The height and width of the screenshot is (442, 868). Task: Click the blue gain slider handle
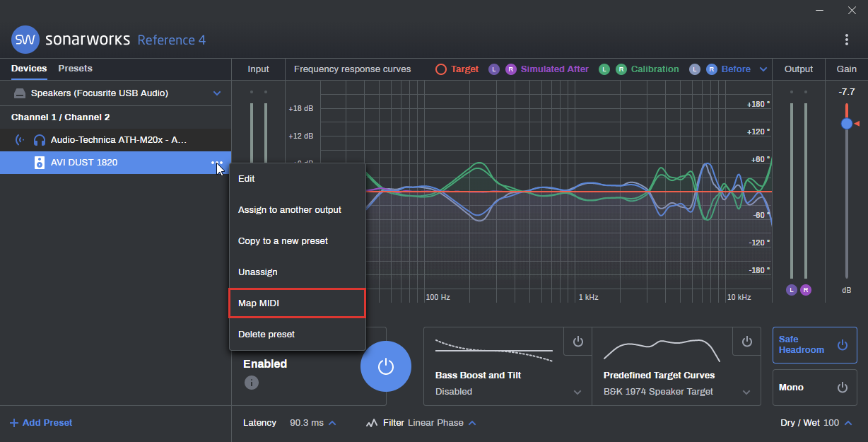click(x=847, y=124)
